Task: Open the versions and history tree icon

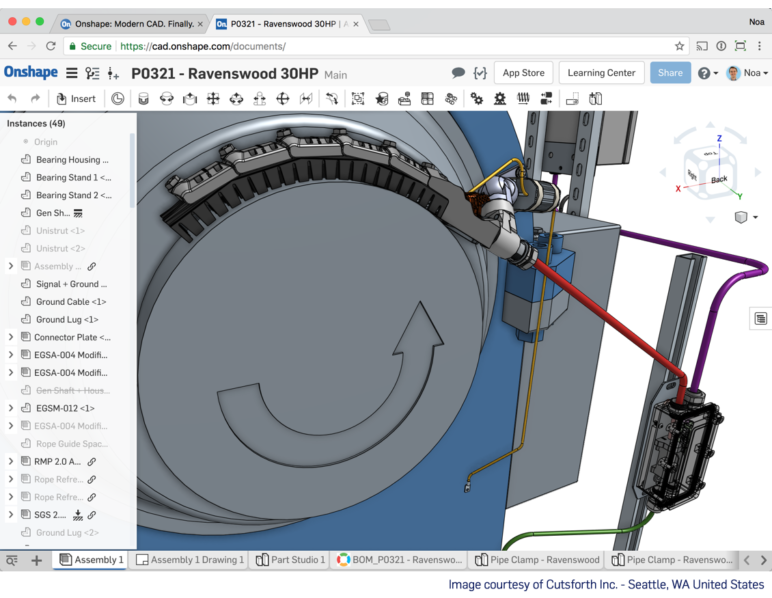Action: pyautogui.click(x=92, y=73)
